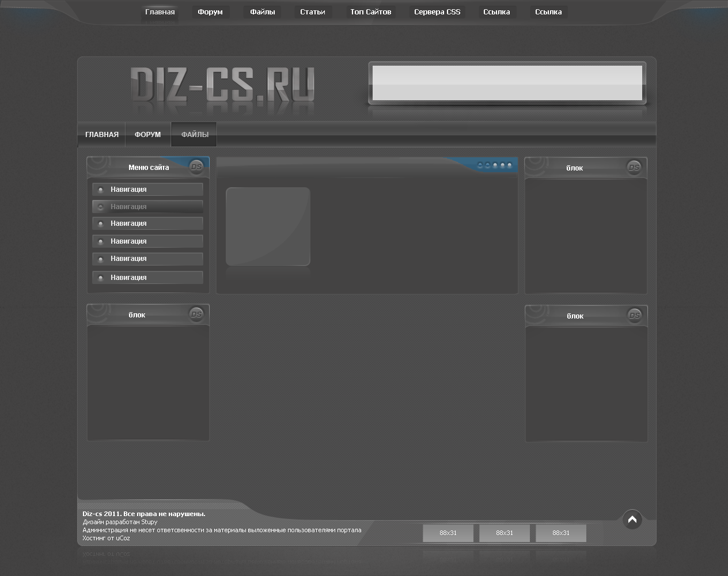The image size is (728, 576).
Task: Open Форум in the top navigation bar
Action: point(210,12)
